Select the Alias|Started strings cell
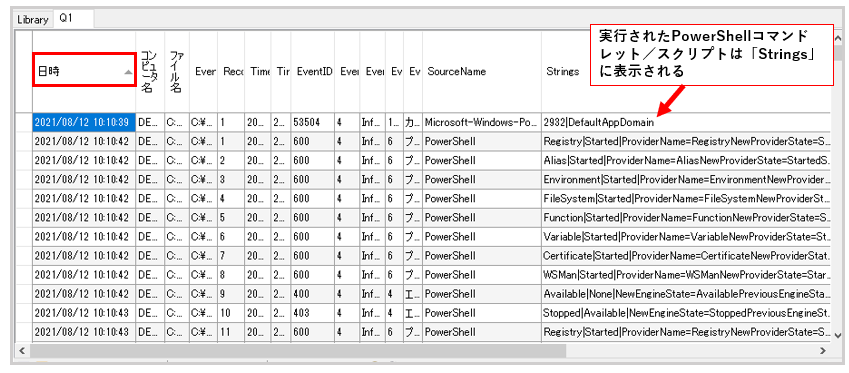The height and width of the screenshot is (373, 849). [686, 160]
